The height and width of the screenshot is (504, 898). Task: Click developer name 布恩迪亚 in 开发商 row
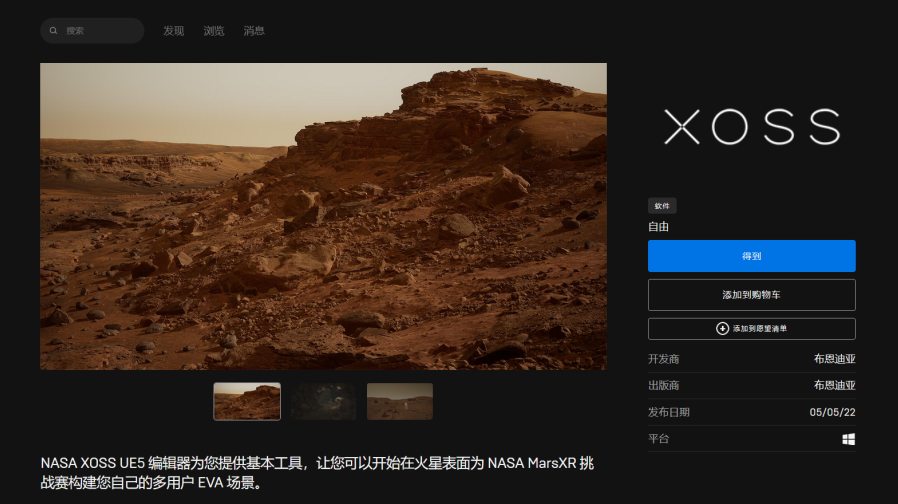[834, 359]
